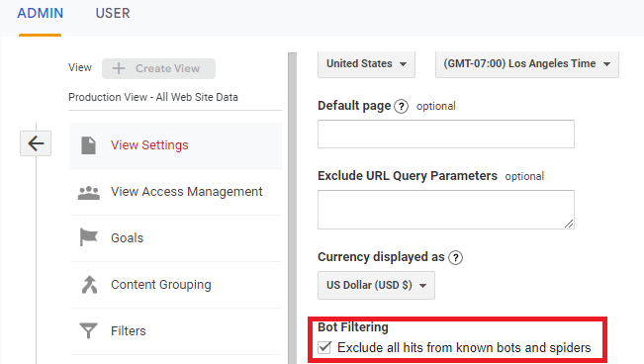The width and height of the screenshot is (644, 364).
Task: Click the View column label
Action: [x=80, y=67]
